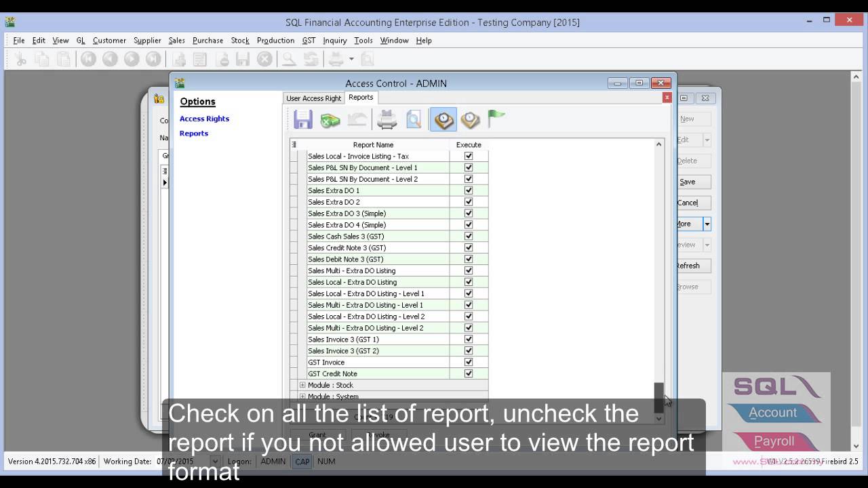This screenshot has height=488, width=868.
Task: Click the greyed undo arrow in Access Control toolbar
Action: coord(357,120)
